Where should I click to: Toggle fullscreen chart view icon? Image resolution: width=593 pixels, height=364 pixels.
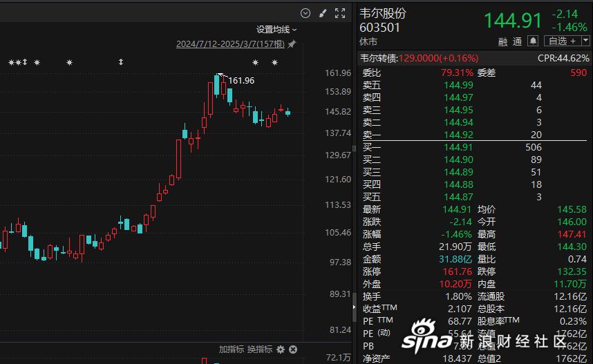340,13
